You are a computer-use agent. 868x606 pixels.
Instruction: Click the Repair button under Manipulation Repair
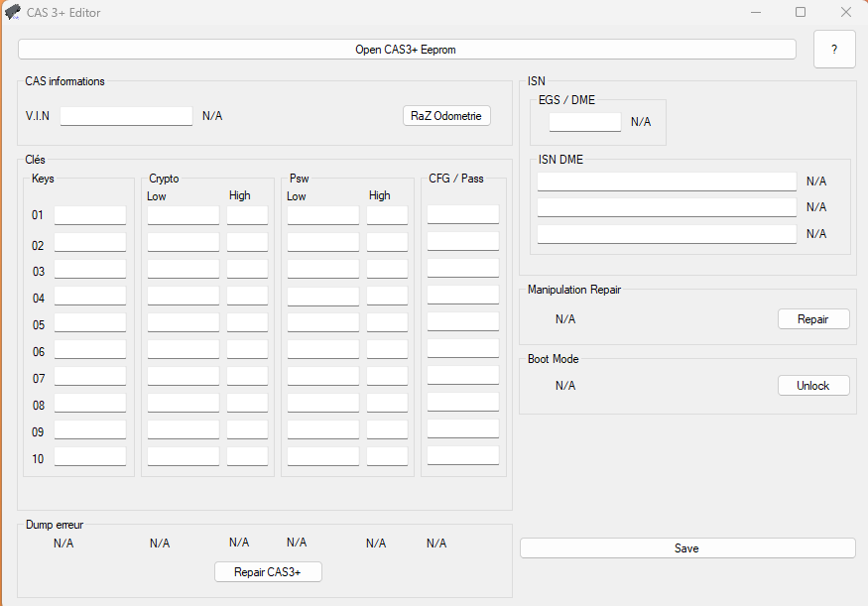[x=813, y=318]
